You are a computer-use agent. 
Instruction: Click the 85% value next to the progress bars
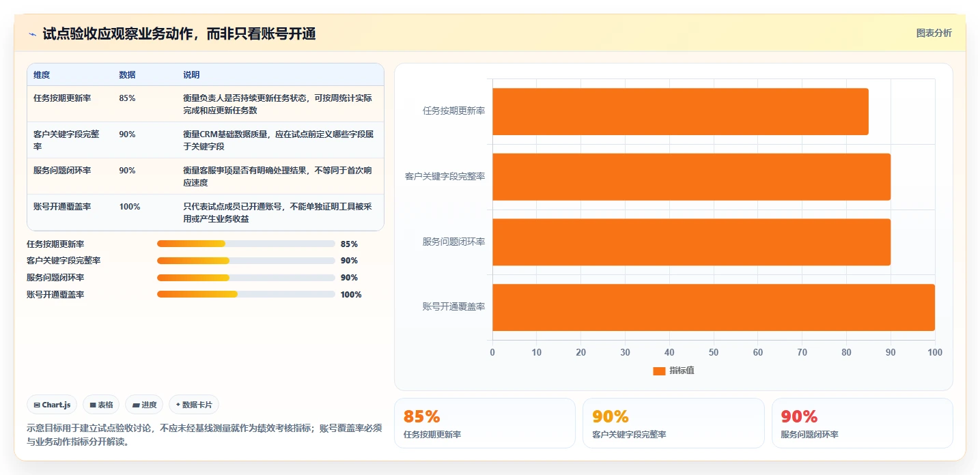(x=349, y=244)
